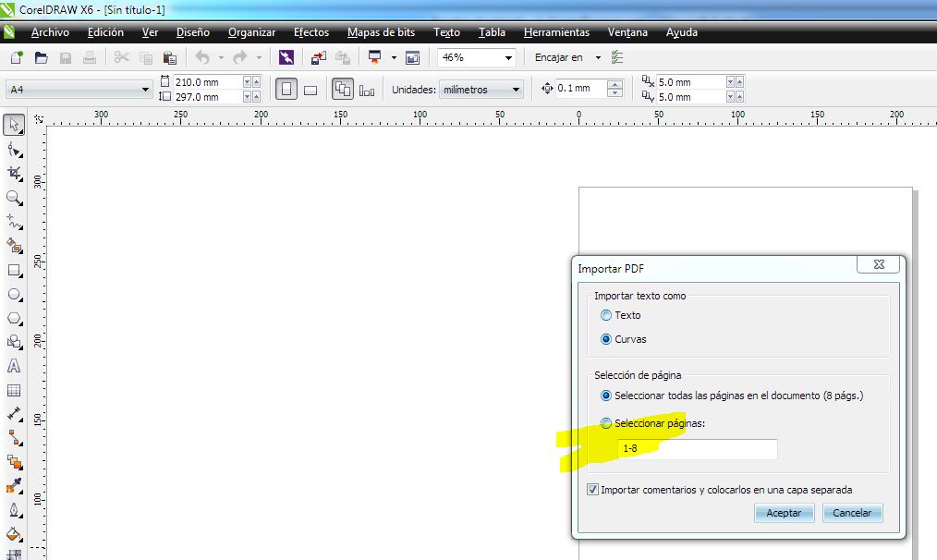
Task: Click the Open folder icon
Action: 42,57
